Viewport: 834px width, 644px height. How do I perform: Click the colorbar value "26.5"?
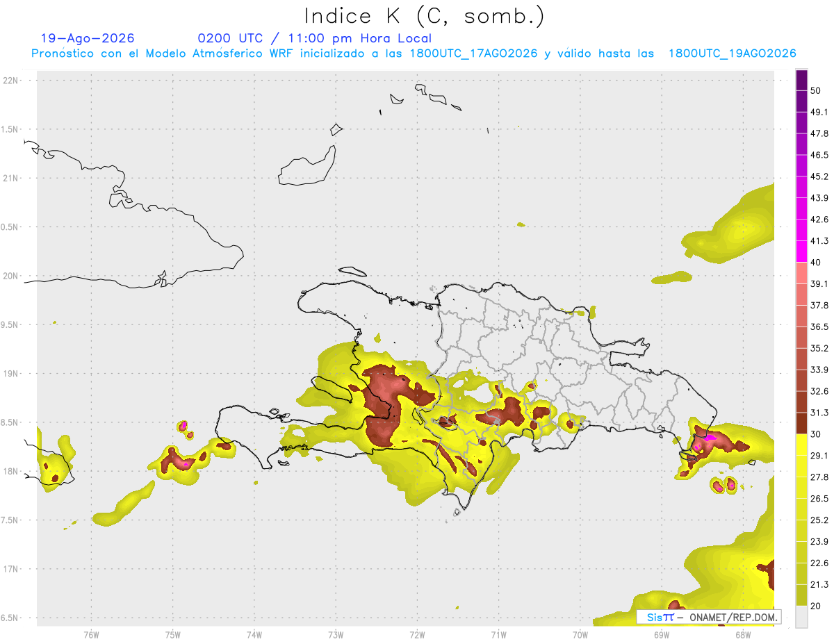[819, 499]
